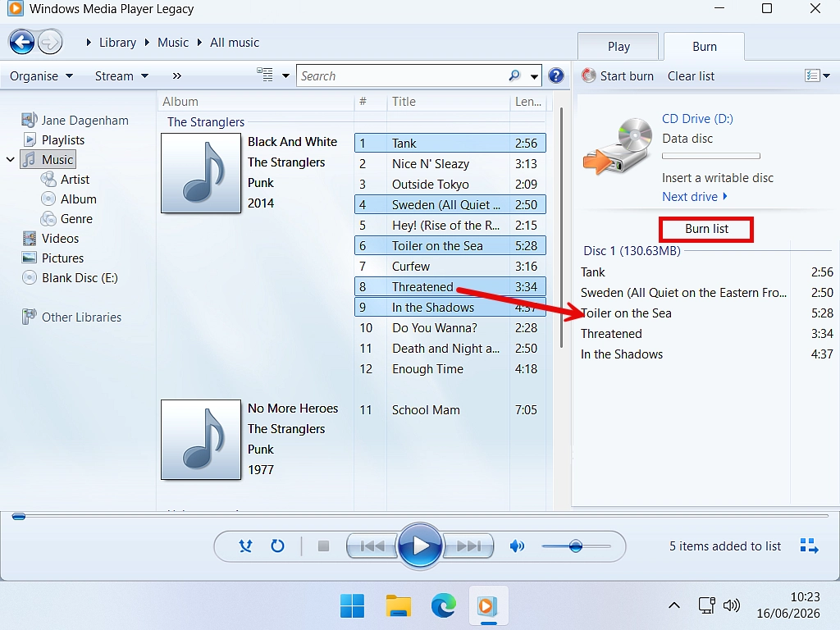The height and width of the screenshot is (630, 840).
Task: Switch to Now Playing view icon
Action: 809,546
